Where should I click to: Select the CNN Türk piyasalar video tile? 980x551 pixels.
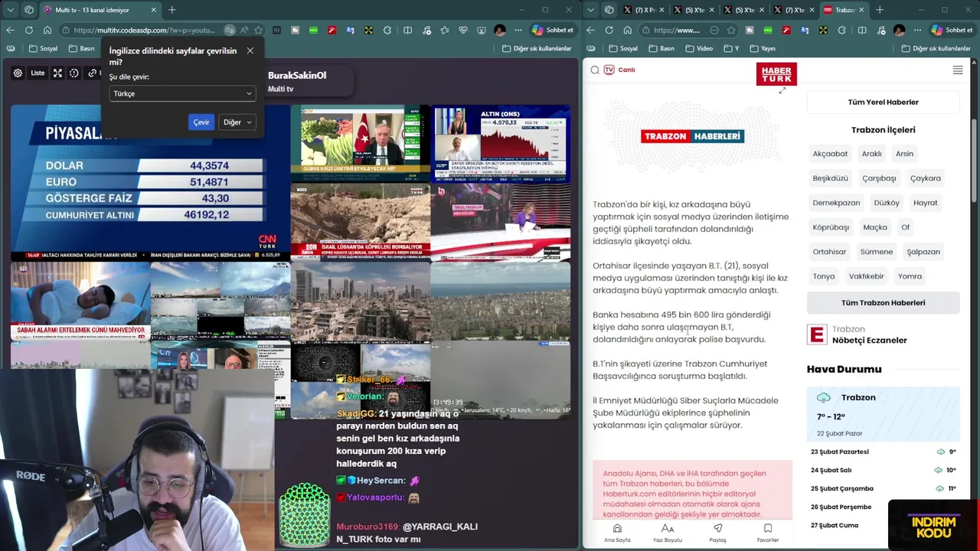(x=149, y=182)
